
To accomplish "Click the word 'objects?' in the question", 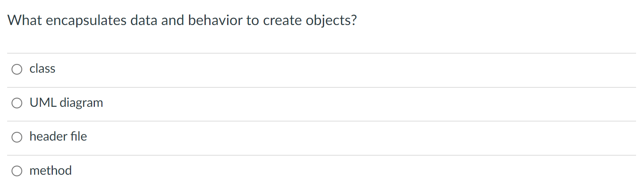I will pyautogui.click(x=332, y=21).
